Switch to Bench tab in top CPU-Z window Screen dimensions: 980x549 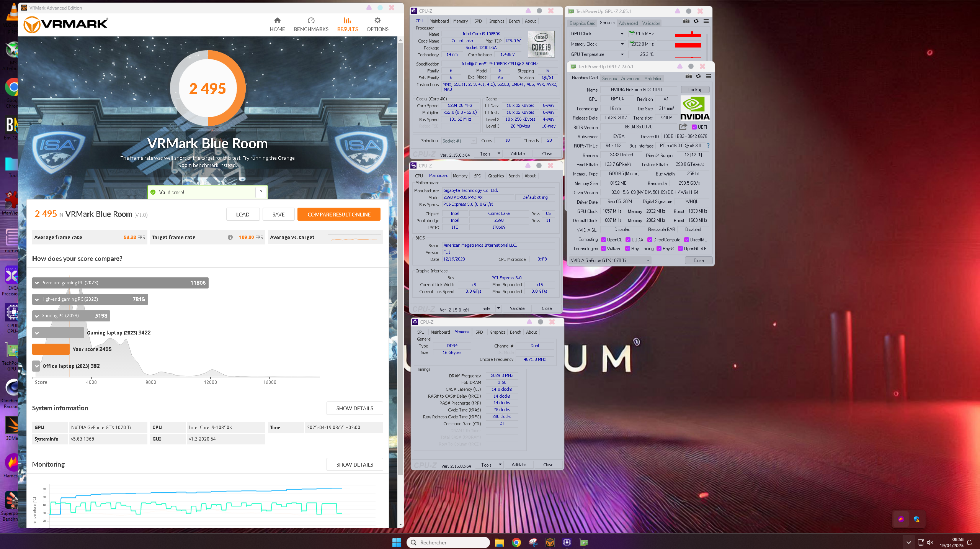tap(514, 21)
